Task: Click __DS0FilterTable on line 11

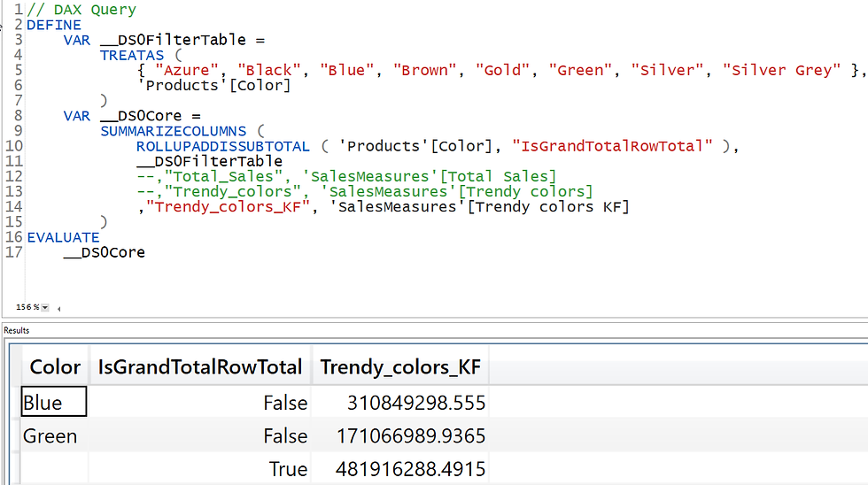Action: coord(209,161)
